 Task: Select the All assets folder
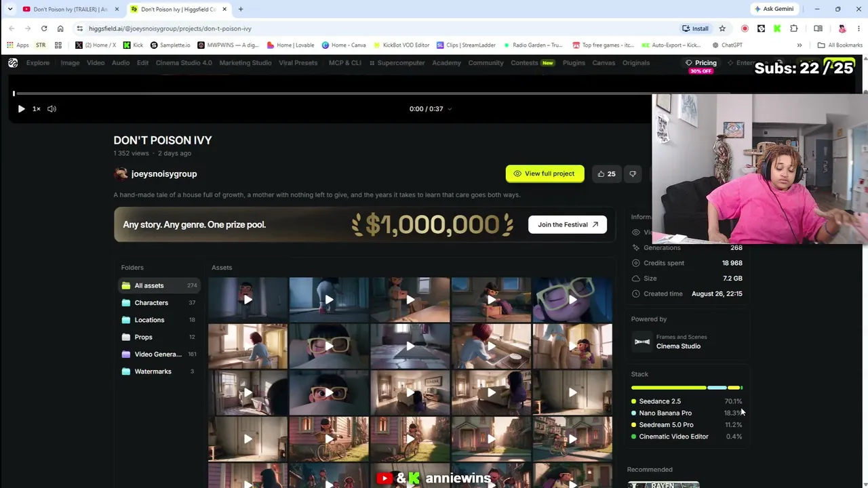click(159, 285)
